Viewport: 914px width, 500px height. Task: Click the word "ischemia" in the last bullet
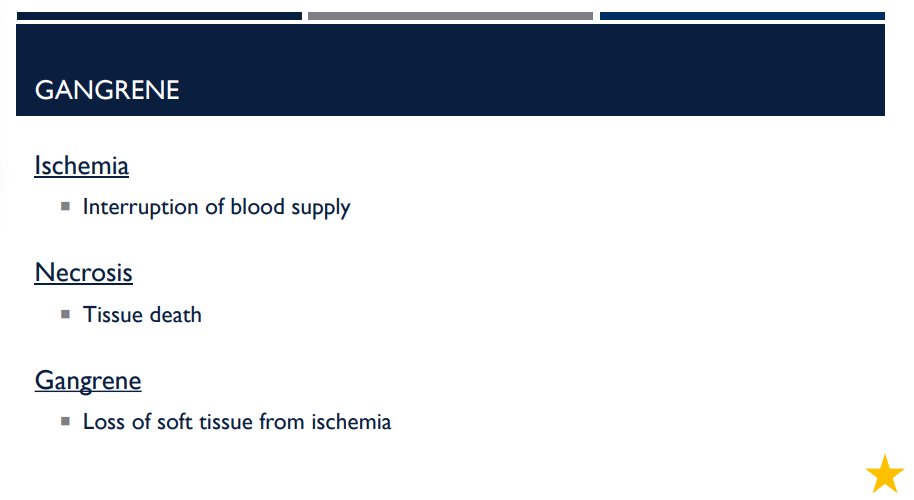(353, 422)
